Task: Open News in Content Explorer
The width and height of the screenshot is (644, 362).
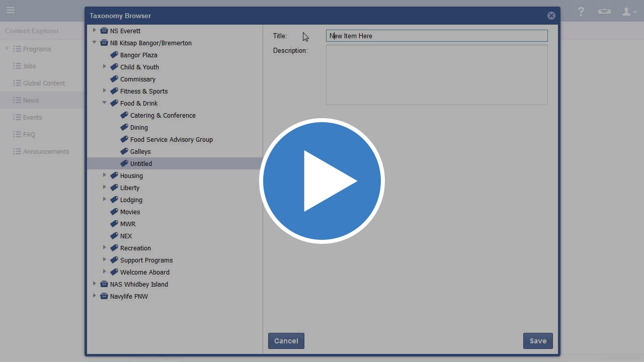Action: click(x=31, y=100)
